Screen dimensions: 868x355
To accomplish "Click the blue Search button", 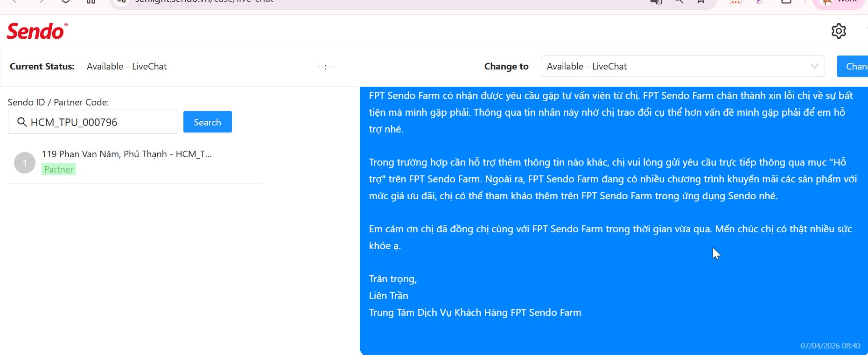I will click(208, 122).
